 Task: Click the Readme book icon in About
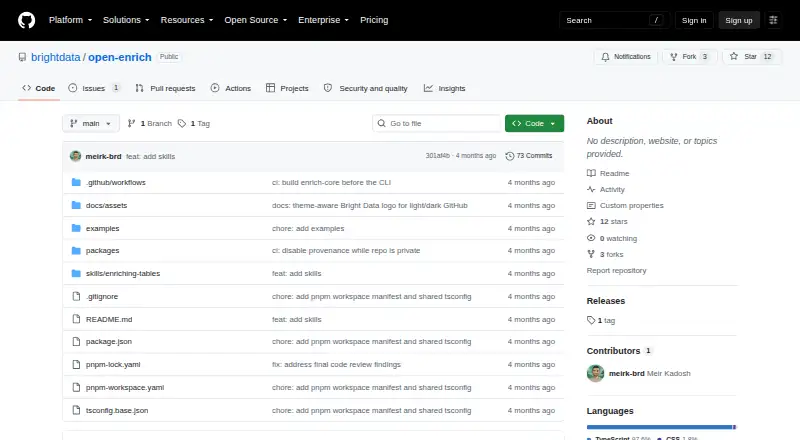591,173
